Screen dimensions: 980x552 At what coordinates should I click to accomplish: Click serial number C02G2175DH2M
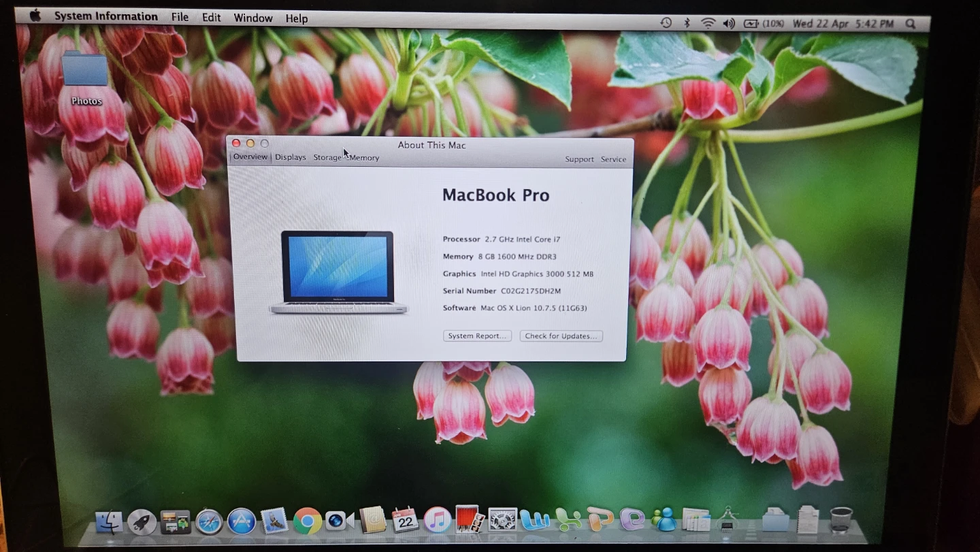point(531,291)
